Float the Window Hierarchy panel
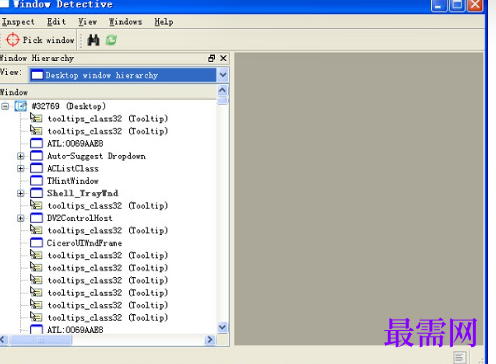 pos(211,58)
